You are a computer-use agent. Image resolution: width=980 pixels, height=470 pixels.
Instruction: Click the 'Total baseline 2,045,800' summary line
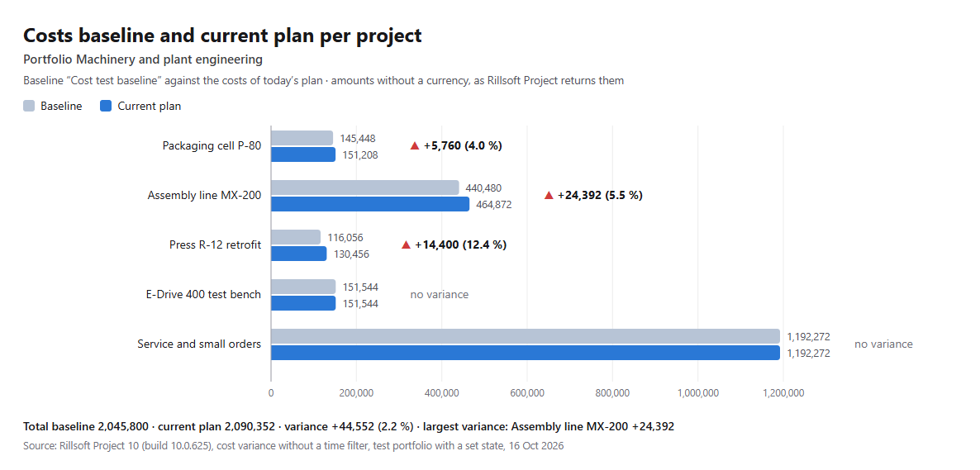(x=349, y=427)
